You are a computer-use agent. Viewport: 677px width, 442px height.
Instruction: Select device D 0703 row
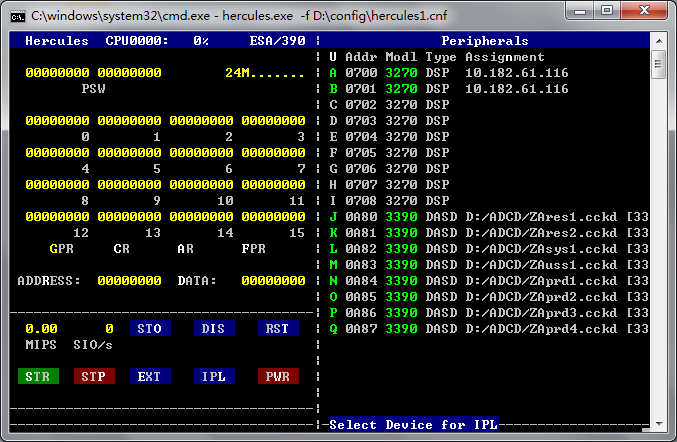click(x=389, y=121)
